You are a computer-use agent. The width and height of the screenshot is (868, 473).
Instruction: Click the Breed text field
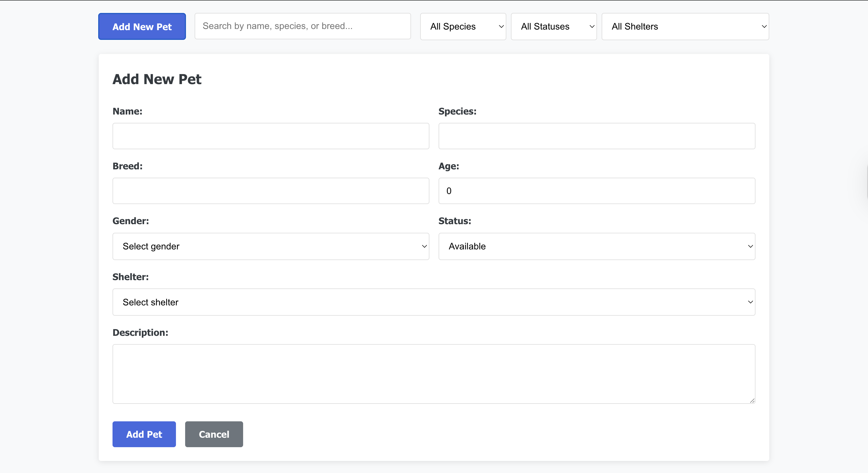(271, 191)
